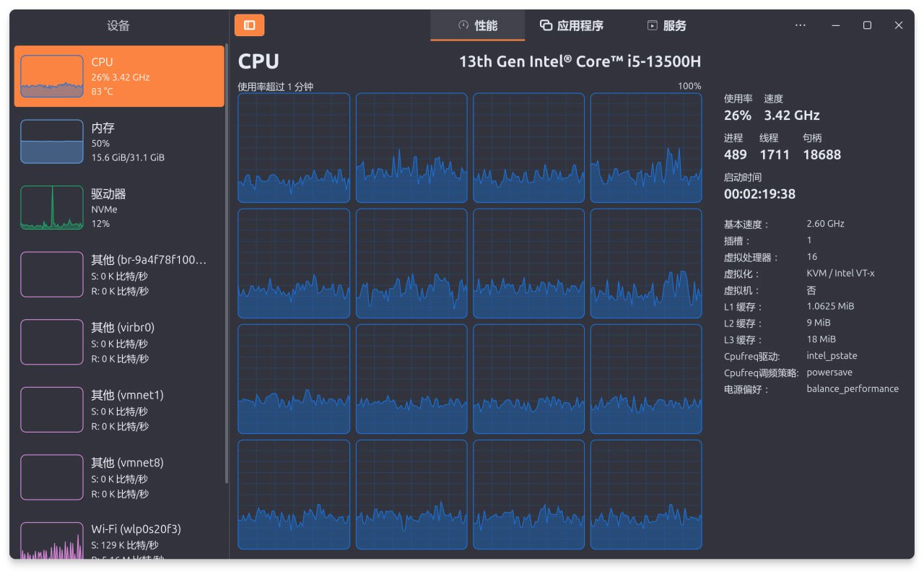Open the three-dot more options menu
924x574 pixels.
click(x=800, y=25)
